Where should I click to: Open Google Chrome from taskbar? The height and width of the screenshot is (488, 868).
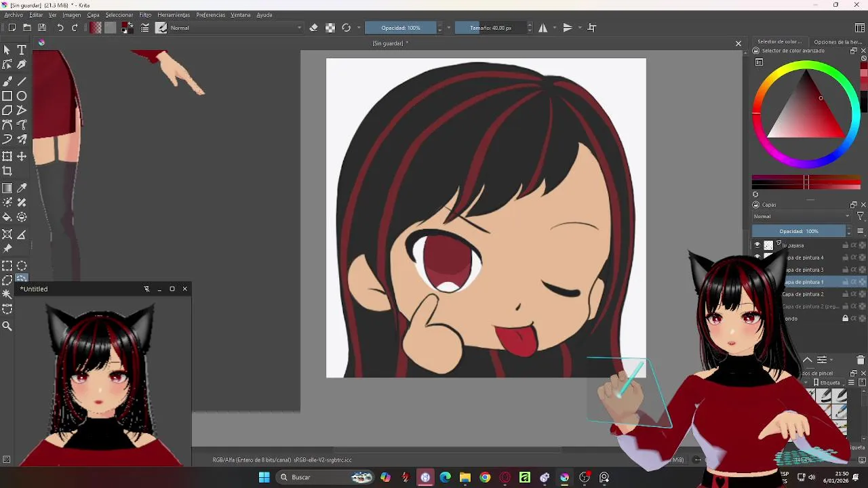point(485,478)
